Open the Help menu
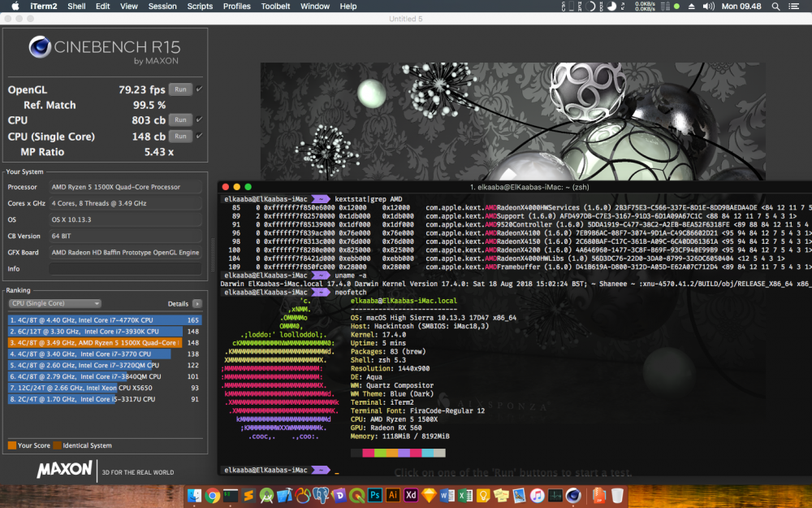This screenshot has height=508, width=812. pyautogui.click(x=348, y=7)
